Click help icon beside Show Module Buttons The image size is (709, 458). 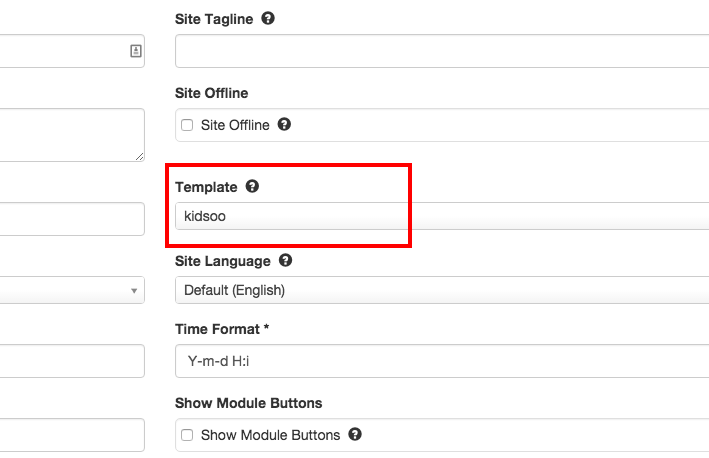(x=355, y=435)
